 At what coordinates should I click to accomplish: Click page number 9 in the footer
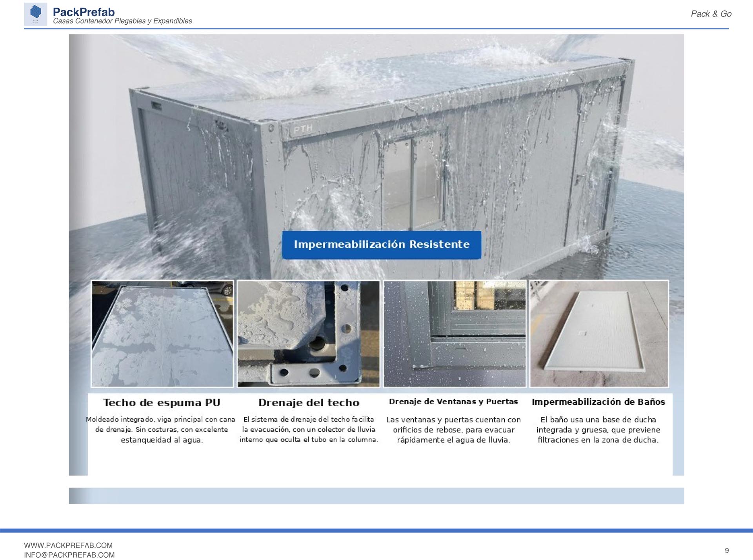click(727, 551)
